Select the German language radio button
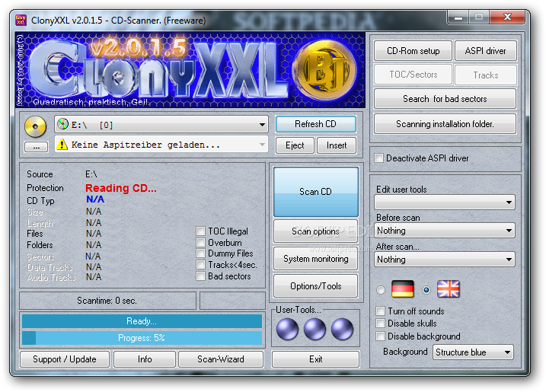This screenshot has width=546, height=392. [x=381, y=290]
